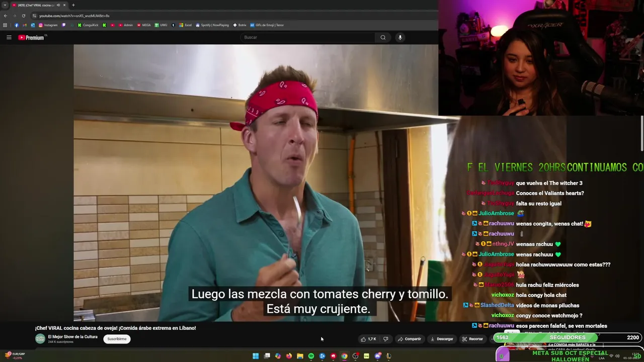The width and height of the screenshot is (644, 362).
Task: Open El Mejor Show de la Cultura channel
Action: point(72,337)
